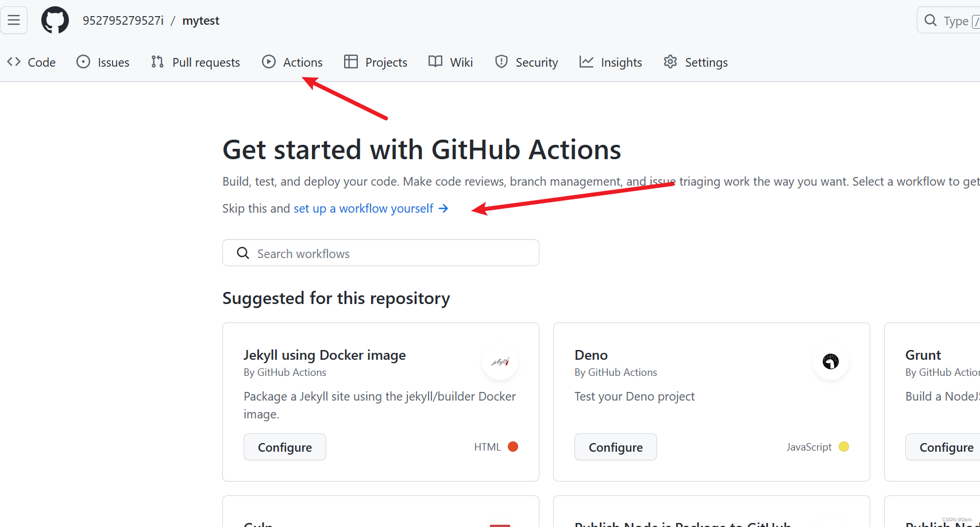Click the 'Jekyll using Docker image' title
Image resolution: width=980 pixels, height=527 pixels.
(x=325, y=355)
